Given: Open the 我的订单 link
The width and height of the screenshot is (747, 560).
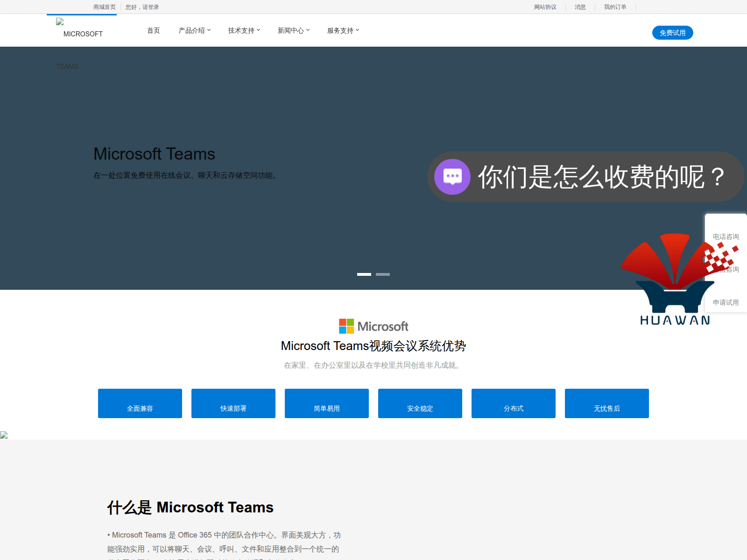Looking at the screenshot, I should pyautogui.click(x=615, y=7).
